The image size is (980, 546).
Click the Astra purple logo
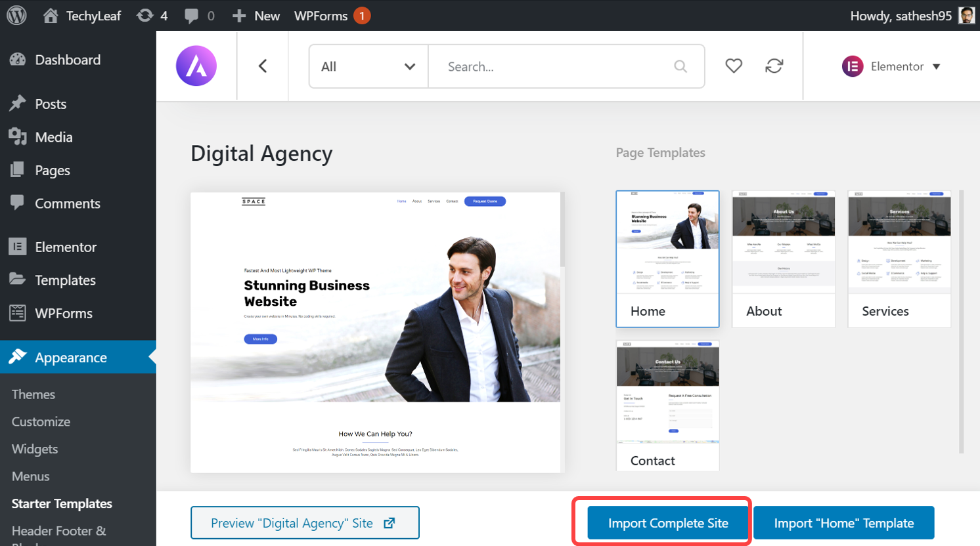(x=196, y=66)
